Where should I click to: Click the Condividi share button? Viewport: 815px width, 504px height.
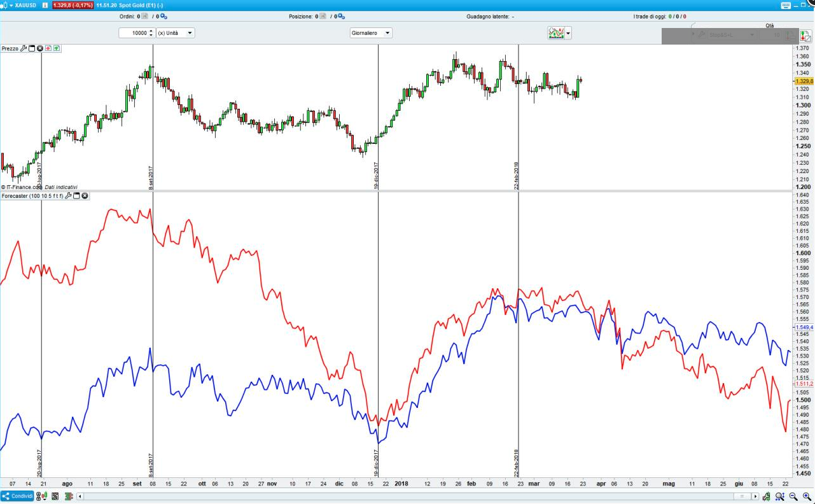pyautogui.click(x=17, y=496)
